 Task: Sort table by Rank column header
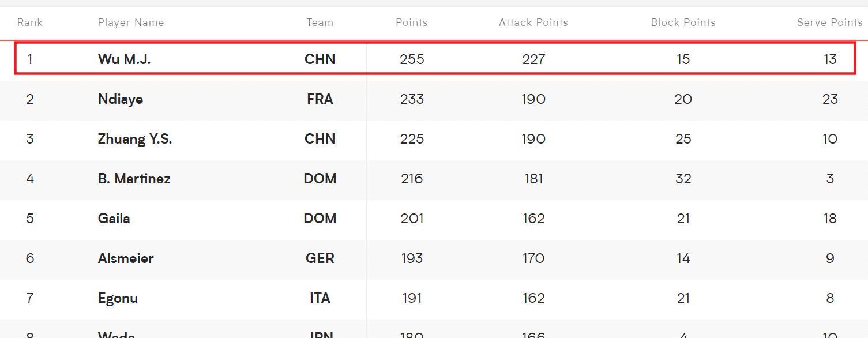pos(30,22)
